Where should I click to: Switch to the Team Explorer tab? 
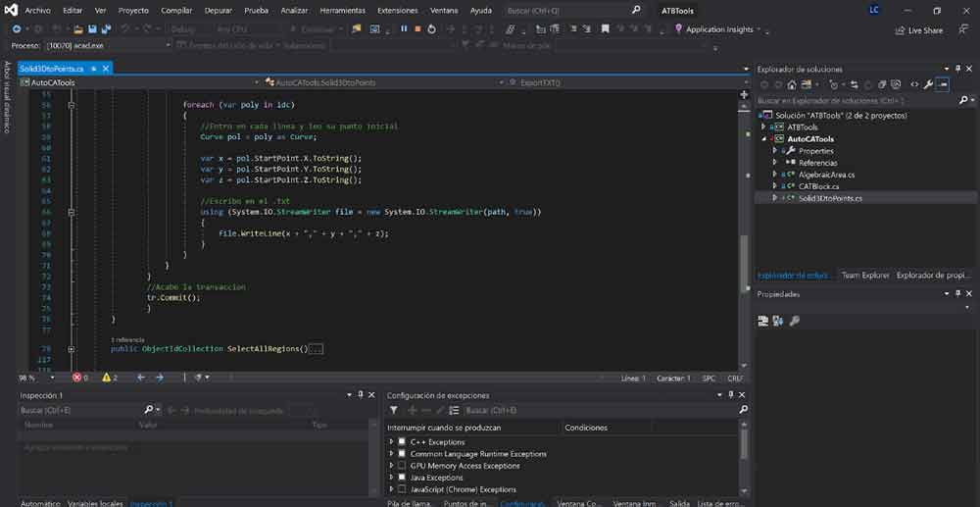(x=865, y=276)
